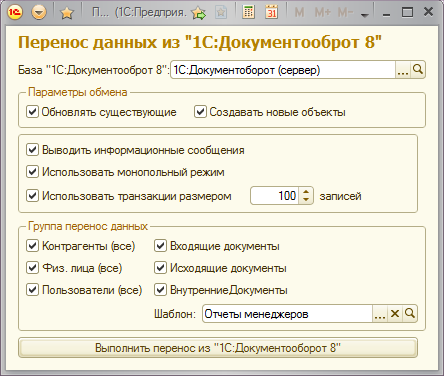Open the orange dropdown arrow menu button
This screenshot has width=444, height=376.
(39, 13)
